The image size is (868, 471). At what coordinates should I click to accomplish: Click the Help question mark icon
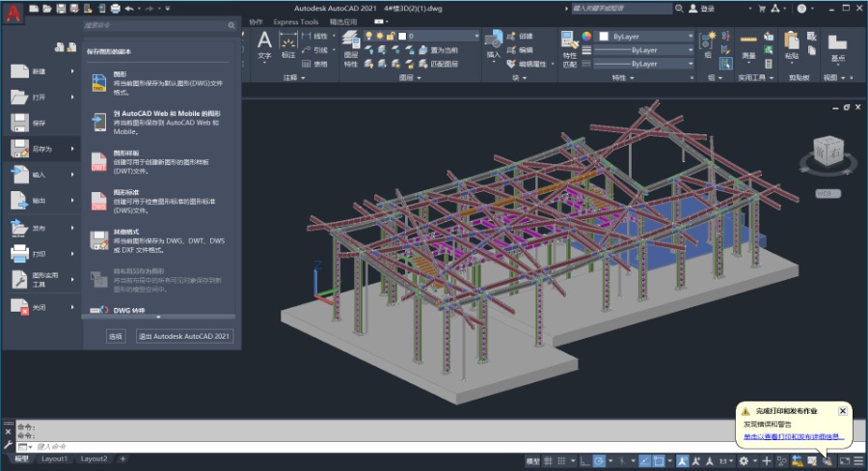pos(801,9)
